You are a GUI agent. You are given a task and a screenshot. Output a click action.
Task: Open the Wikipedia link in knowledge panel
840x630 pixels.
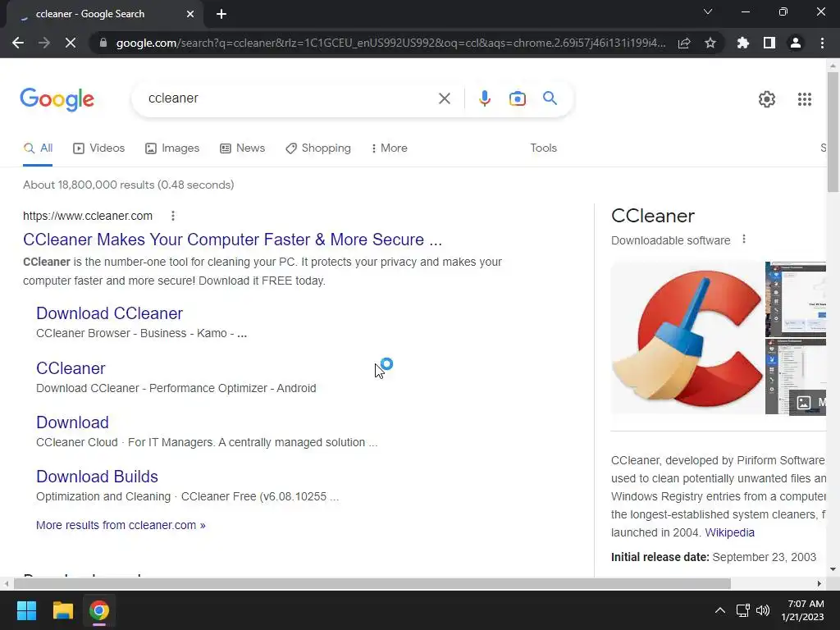(x=729, y=532)
